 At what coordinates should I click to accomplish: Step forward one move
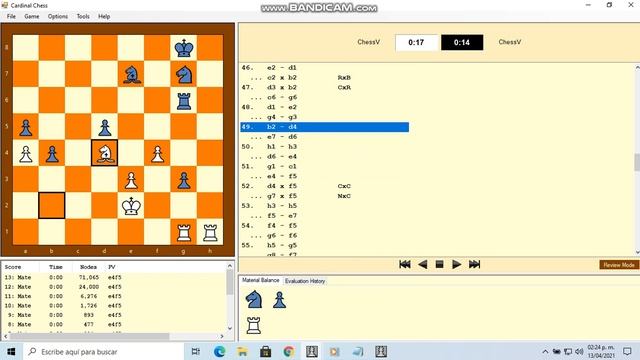click(x=456, y=264)
